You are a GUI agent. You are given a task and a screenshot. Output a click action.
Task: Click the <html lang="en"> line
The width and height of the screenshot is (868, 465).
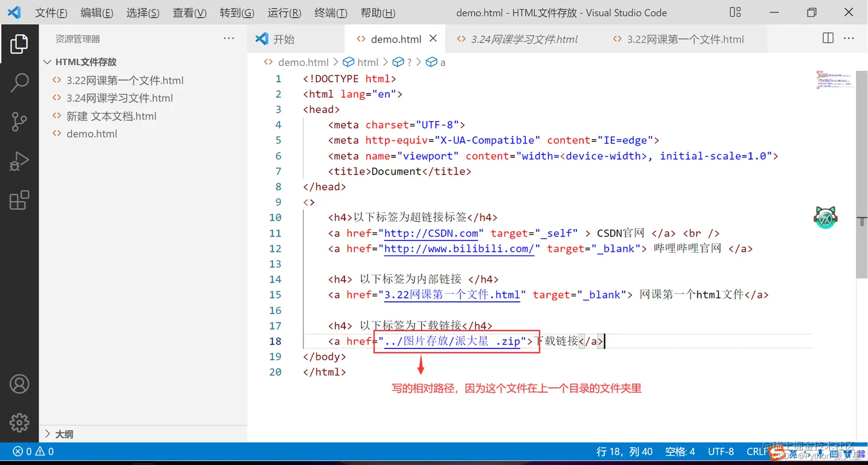click(x=353, y=94)
